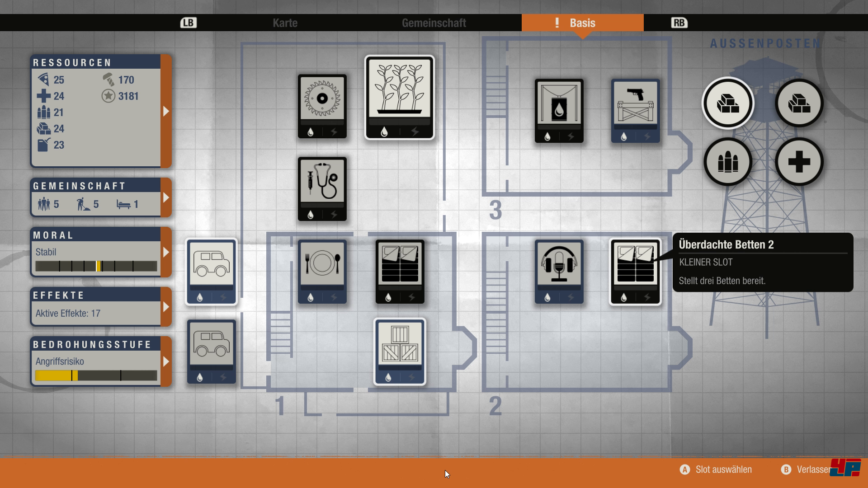Expand the Bedrohungsstufe panel arrow
Viewport: 868px width, 488px height.
[166, 361]
